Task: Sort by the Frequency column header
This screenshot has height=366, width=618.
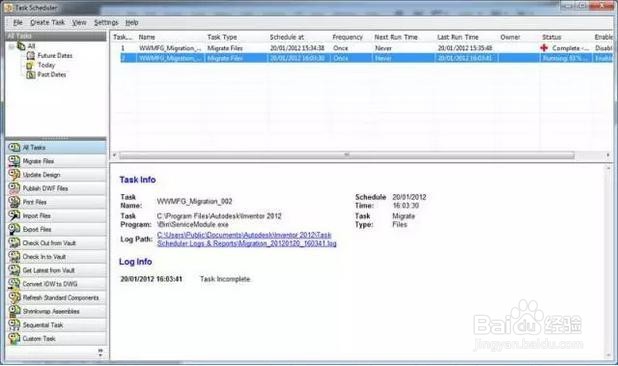Action: (x=347, y=37)
